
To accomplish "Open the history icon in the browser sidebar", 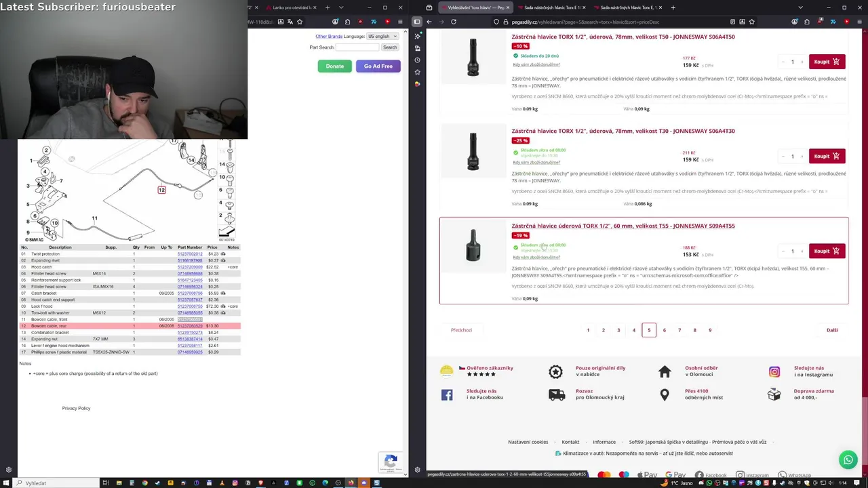I will pos(417,60).
